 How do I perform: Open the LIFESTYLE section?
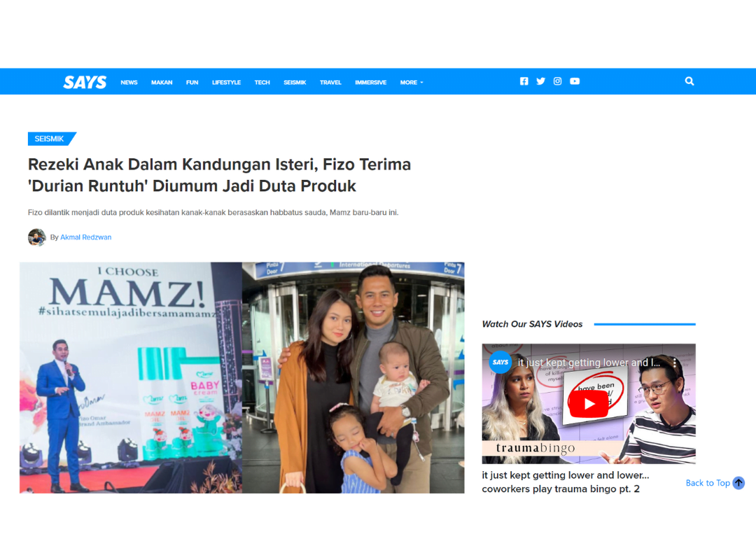pyautogui.click(x=226, y=83)
